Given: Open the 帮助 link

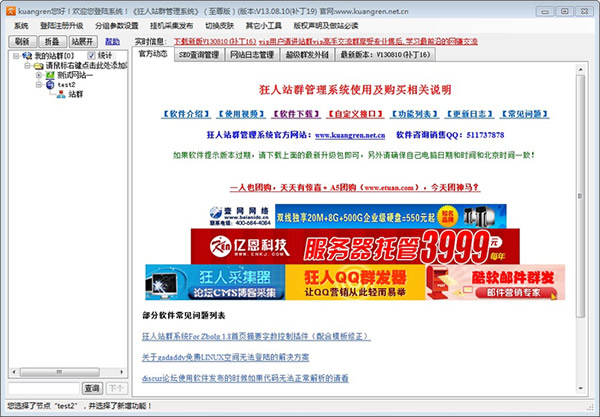Looking at the screenshot, I should (112, 41).
